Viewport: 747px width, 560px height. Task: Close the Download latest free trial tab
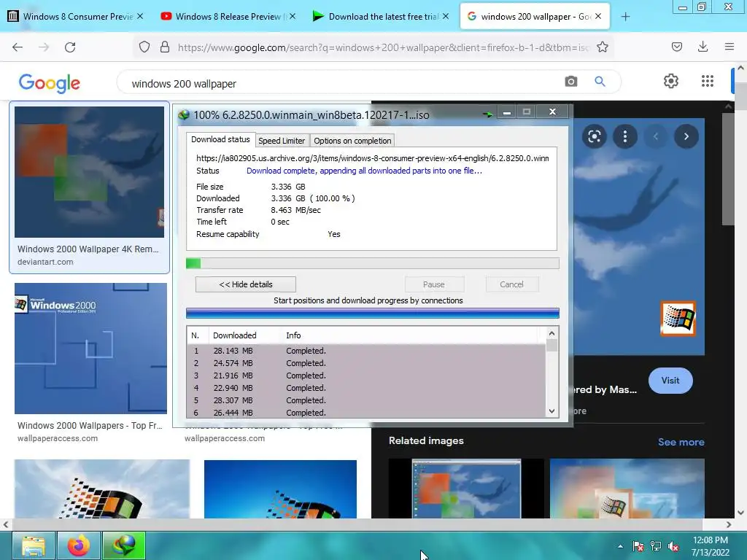coord(446,16)
